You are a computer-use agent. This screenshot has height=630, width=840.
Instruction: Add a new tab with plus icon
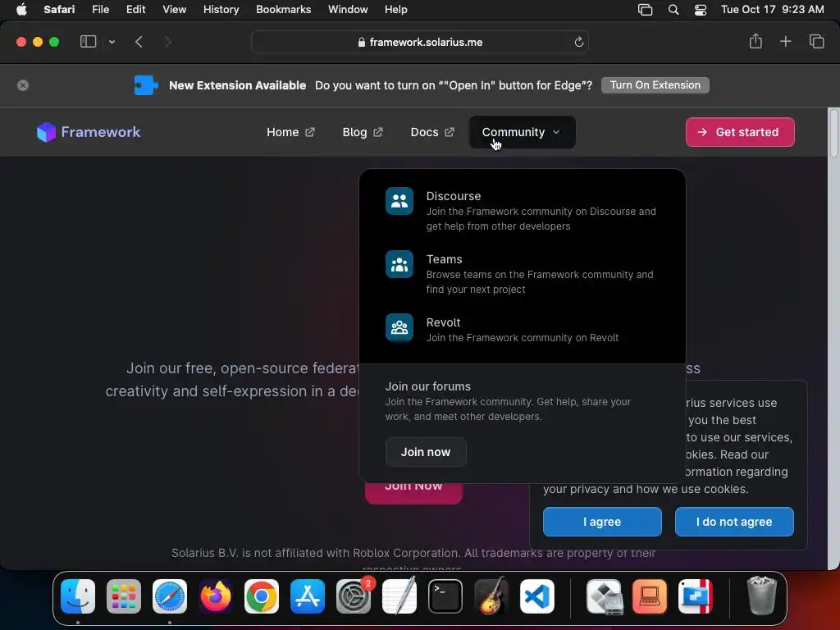(785, 41)
